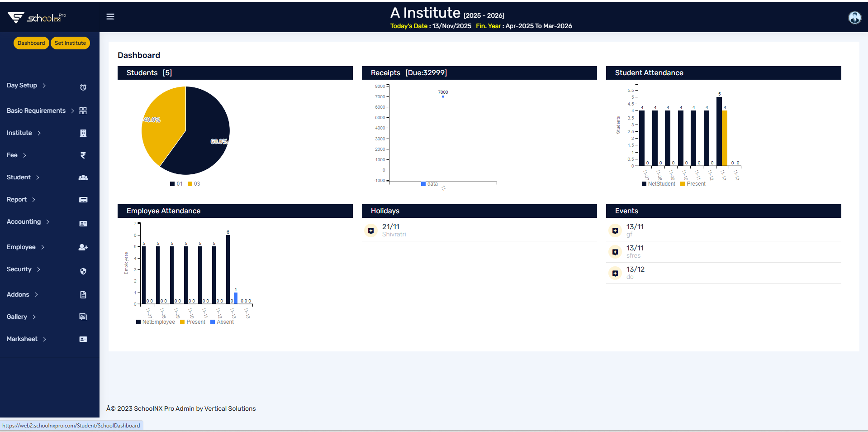Expand the Day Setup menu
868x432 pixels.
[26, 85]
